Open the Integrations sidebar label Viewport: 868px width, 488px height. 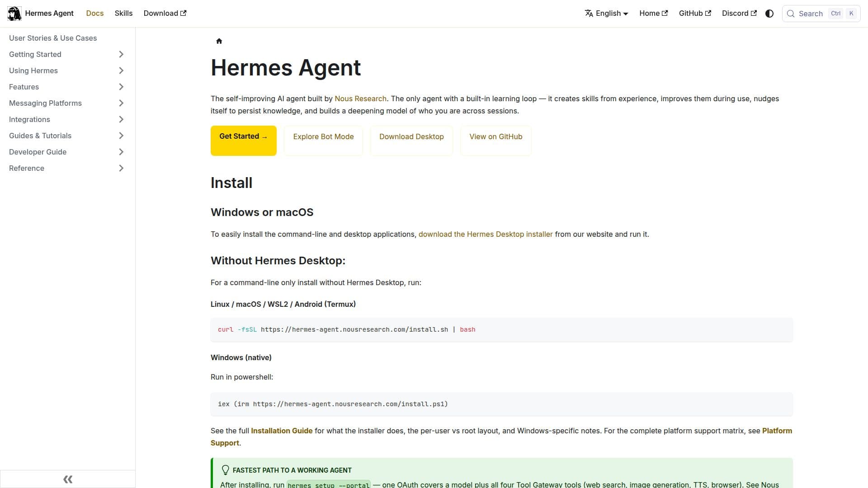point(29,119)
